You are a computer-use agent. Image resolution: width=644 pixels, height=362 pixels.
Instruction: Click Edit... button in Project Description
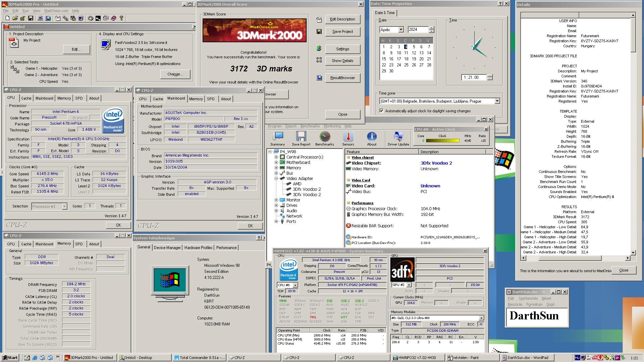tap(76, 49)
